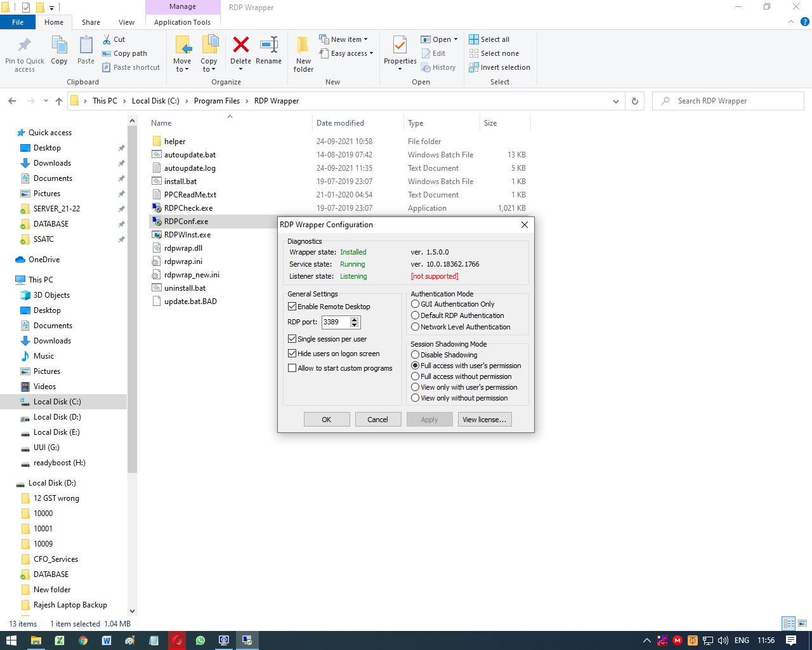Switch to the large icons view button
Viewport: 812px width, 650px height.
pos(802,623)
